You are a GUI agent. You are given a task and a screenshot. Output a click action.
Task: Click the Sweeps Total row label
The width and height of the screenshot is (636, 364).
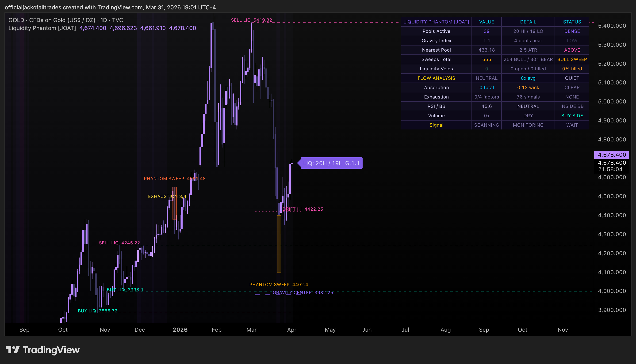tap(436, 59)
